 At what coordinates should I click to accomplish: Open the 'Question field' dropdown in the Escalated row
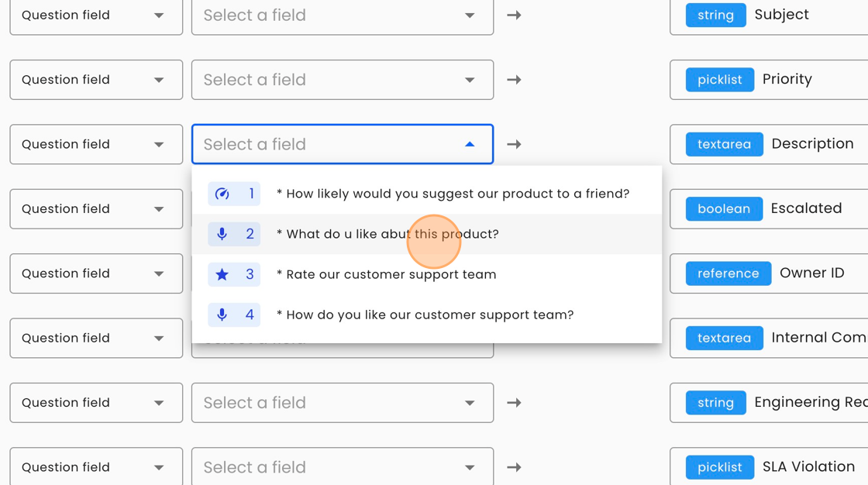pos(96,209)
